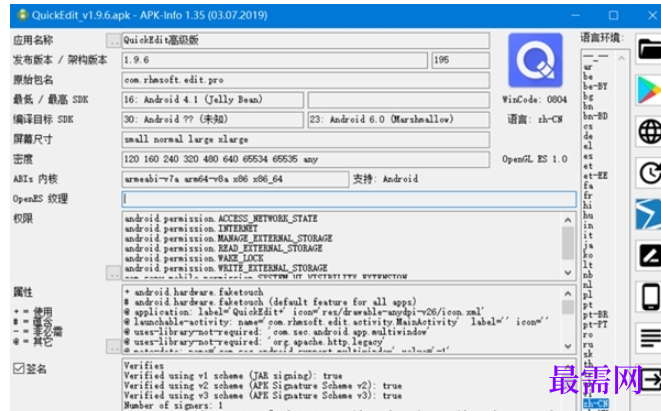
Task: Open the Google Play Store icon
Action: [x=649, y=90]
